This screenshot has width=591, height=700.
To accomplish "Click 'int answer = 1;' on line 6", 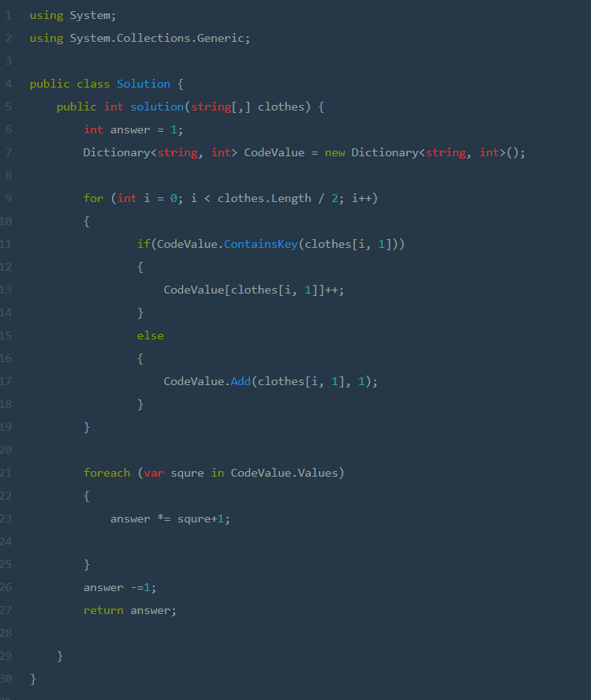I will (133, 130).
